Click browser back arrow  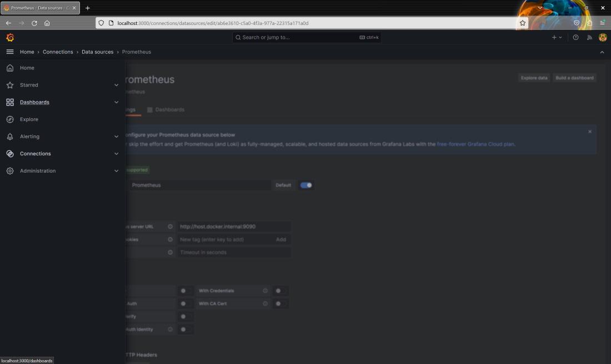pyautogui.click(x=8, y=23)
